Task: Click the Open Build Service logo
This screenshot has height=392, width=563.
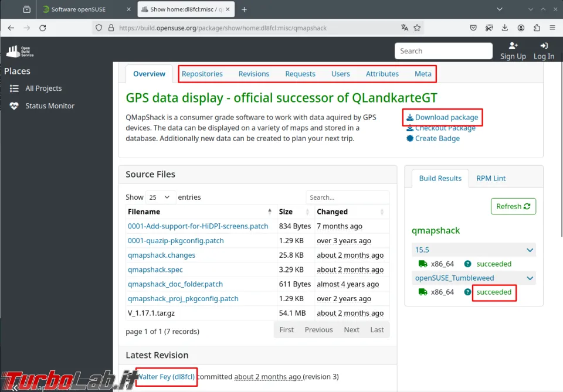Action: click(20, 52)
